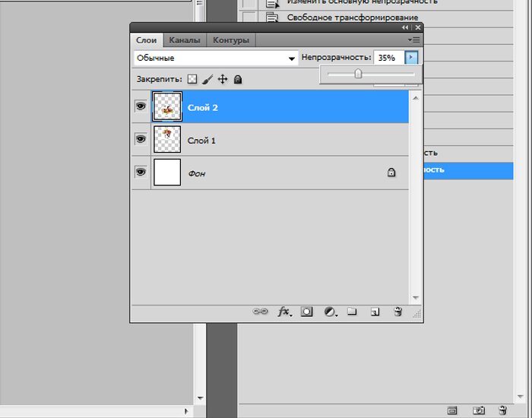Layers list scroll up arrow
532x418 pixels.
coord(416,98)
